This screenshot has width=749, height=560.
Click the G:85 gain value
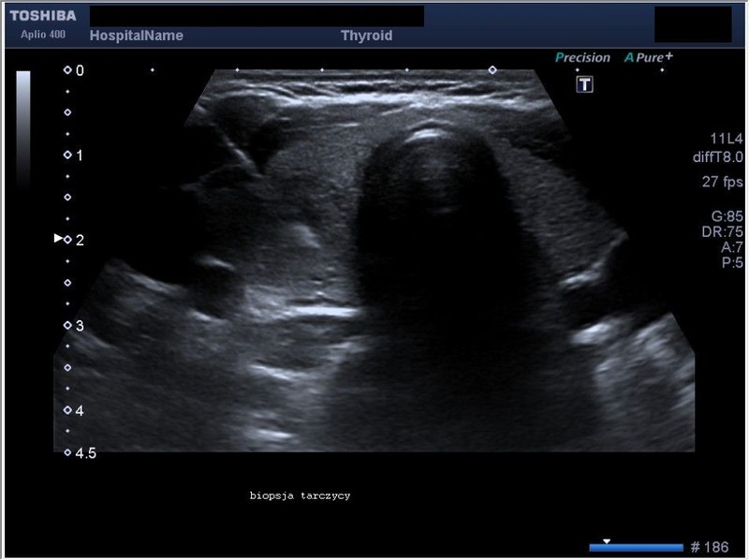pyautogui.click(x=727, y=216)
